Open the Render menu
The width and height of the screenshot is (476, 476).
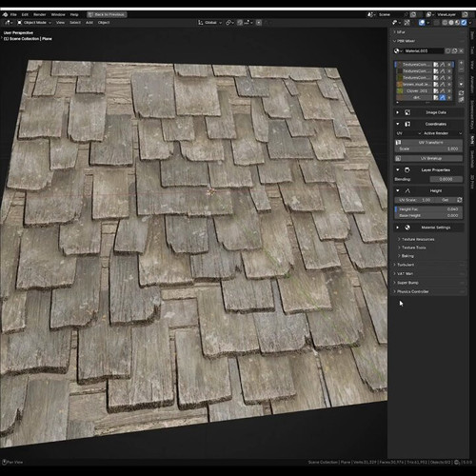pos(40,14)
